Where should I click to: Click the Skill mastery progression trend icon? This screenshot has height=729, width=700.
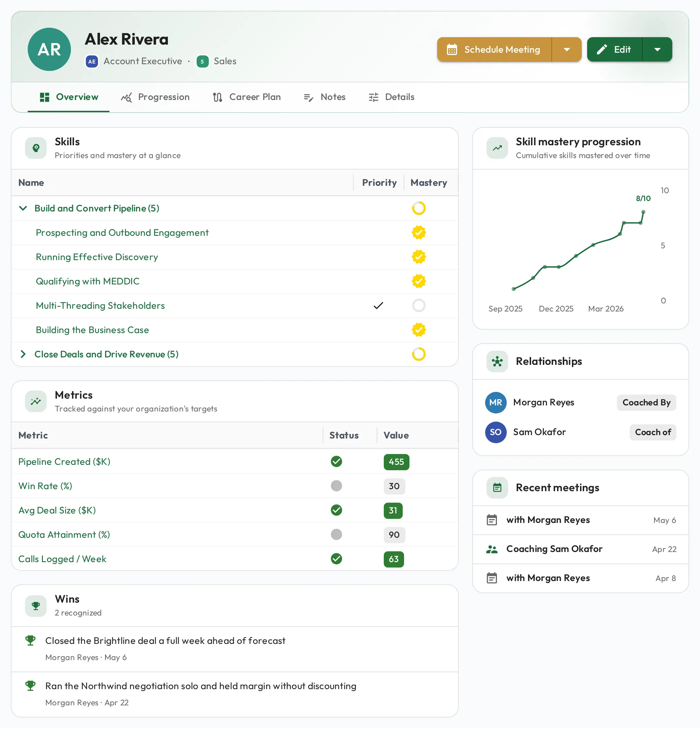[497, 148]
